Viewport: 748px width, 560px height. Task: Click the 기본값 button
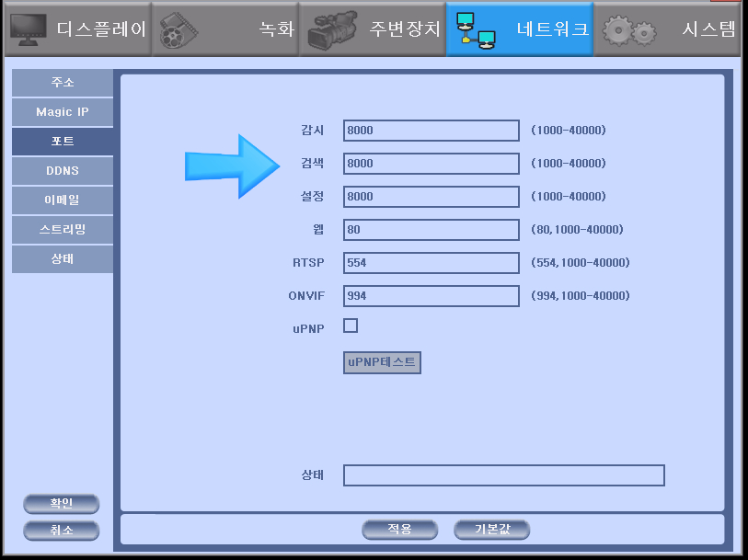492,530
